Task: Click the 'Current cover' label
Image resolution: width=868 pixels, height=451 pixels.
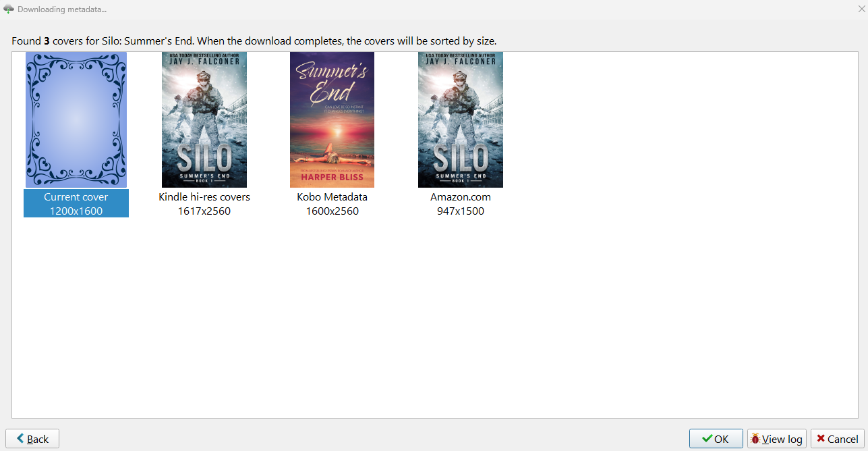Action: tap(76, 197)
